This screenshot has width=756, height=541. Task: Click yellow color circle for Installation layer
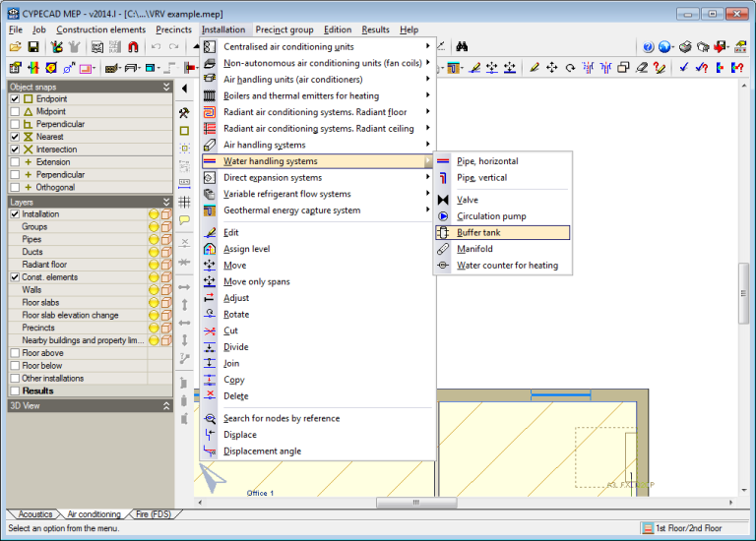pyautogui.click(x=154, y=214)
